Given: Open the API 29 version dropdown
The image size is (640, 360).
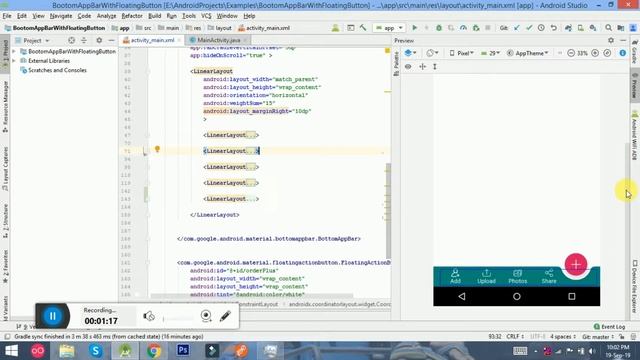Looking at the screenshot, I should (x=490, y=53).
